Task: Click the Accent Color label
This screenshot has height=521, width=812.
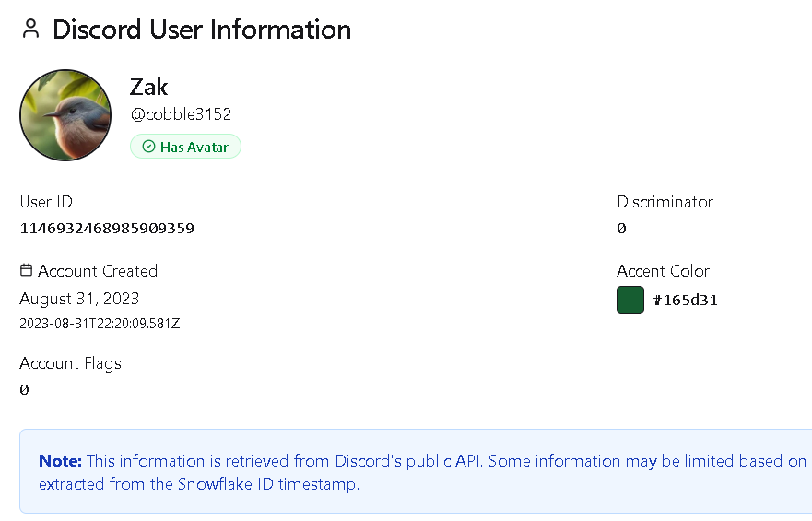Action: tap(663, 271)
